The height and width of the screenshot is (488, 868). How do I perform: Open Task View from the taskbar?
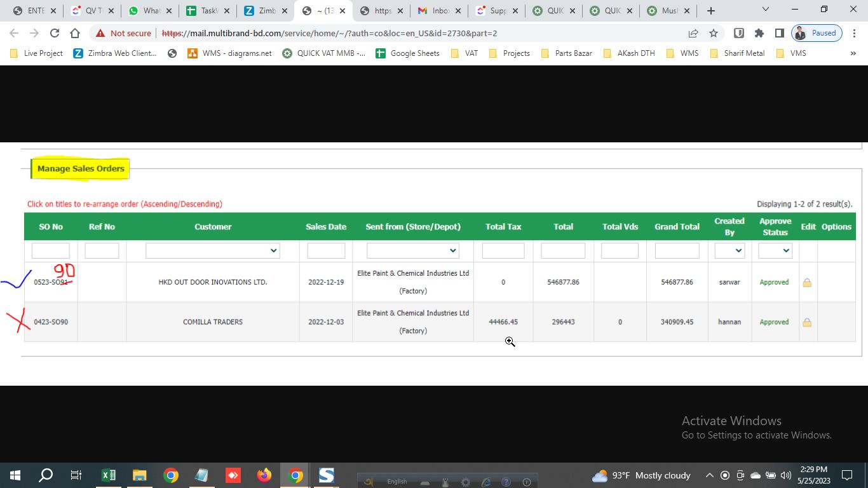click(x=76, y=475)
